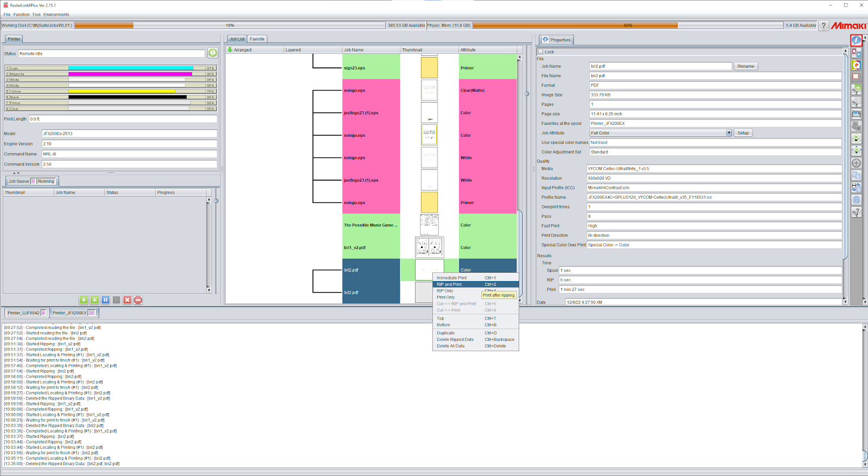Click the Mimaki logo
The image size is (868, 476).
[848, 26]
